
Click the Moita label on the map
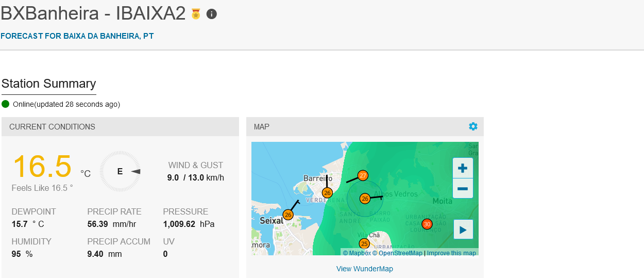click(443, 201)
